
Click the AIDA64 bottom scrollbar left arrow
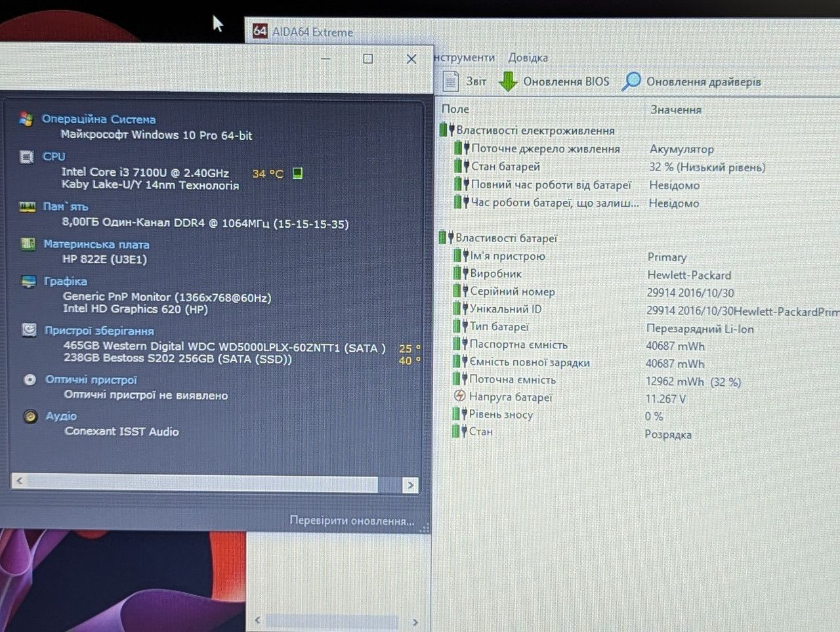coord(257,620)
